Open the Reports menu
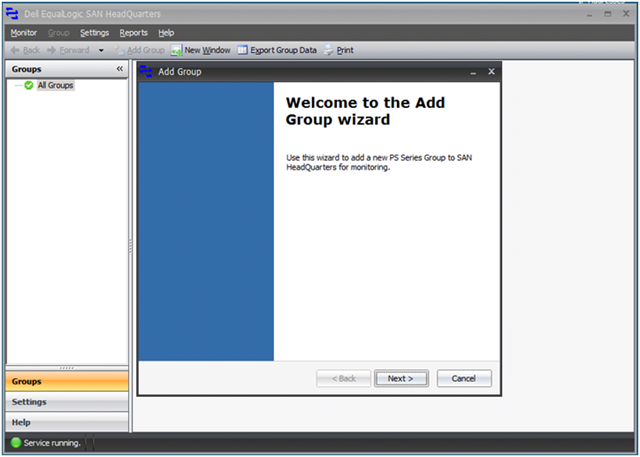This screenshot has width=640, height=457. (x=133, y=33)
